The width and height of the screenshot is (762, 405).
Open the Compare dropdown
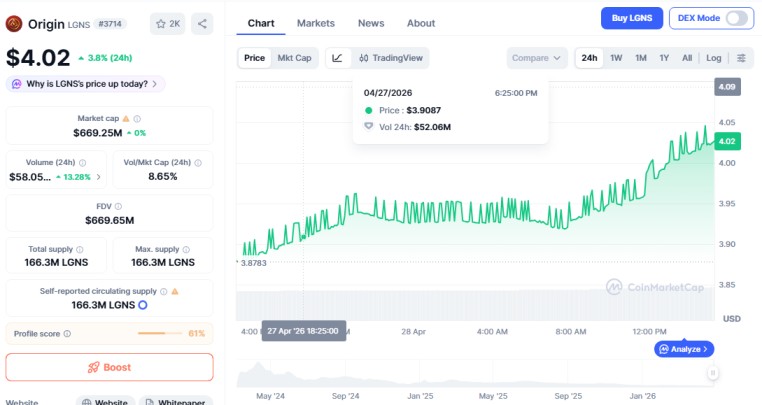point(537,58)
